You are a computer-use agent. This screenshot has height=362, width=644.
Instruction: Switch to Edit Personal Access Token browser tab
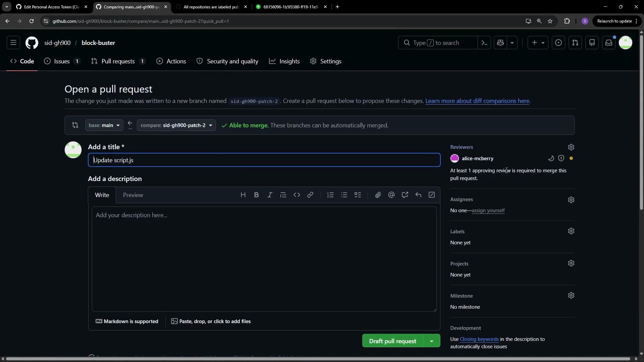51,7
